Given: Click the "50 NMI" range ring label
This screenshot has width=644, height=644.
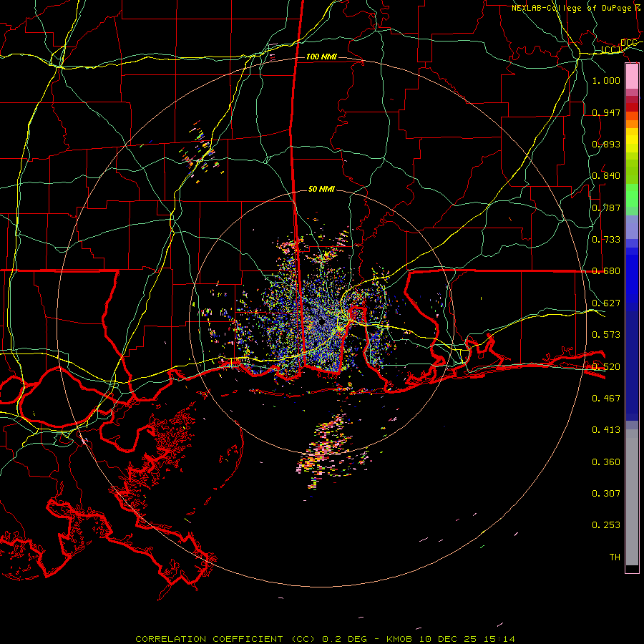Looking at the screenshot, I should point(321,189).
